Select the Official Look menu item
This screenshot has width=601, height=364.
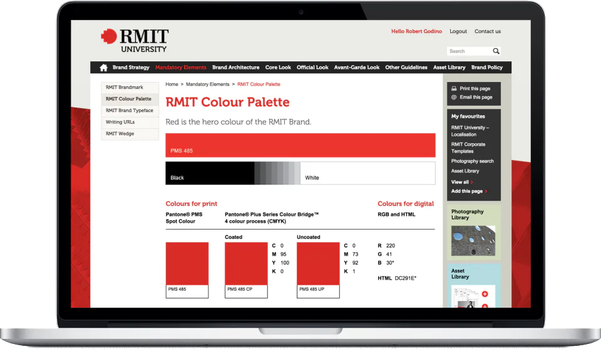point(312,68)
